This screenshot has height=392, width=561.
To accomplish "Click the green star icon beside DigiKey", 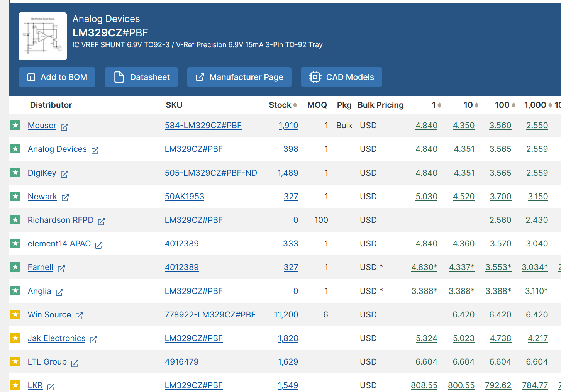I will pos(15,172).
